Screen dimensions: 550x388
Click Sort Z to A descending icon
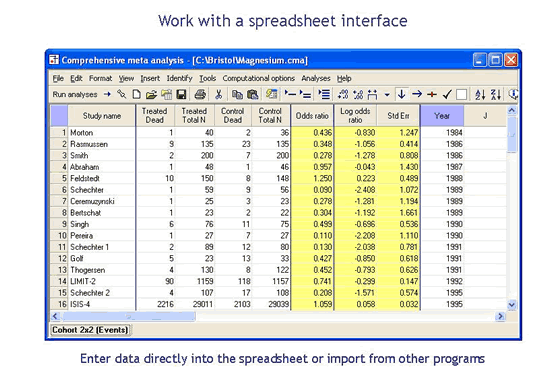[x=496, y=94]
